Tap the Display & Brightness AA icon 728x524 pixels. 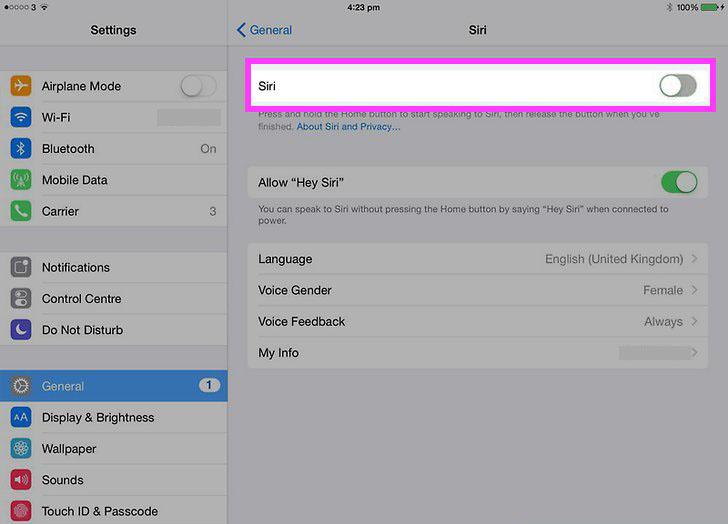click(21, 417)
